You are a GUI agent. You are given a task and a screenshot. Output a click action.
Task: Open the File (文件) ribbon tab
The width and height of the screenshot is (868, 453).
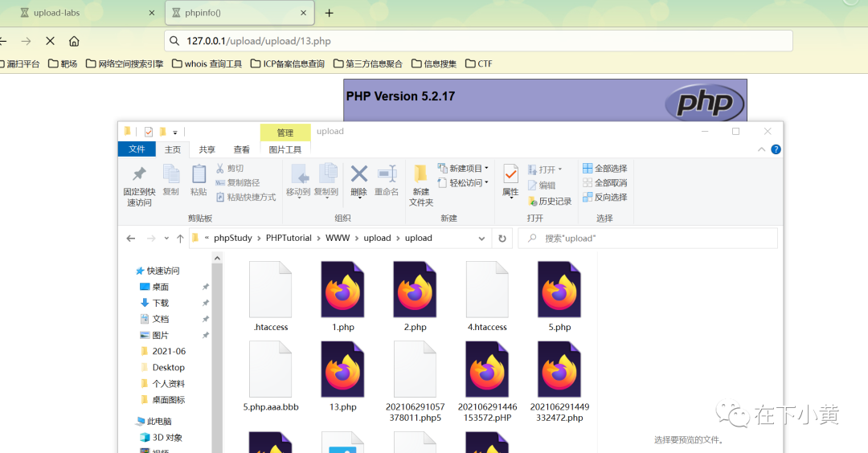click(x=137, y=149)
